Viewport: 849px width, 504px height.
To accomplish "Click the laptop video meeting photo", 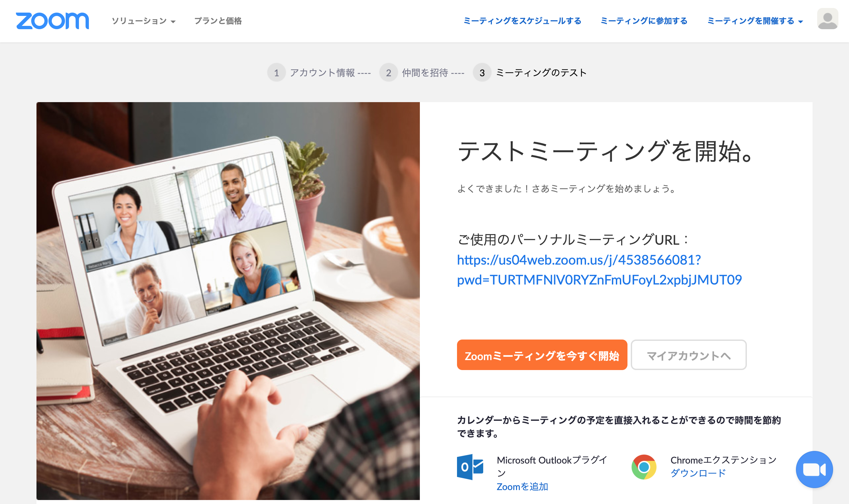I will pyautogui.click(x=228, y=300).
